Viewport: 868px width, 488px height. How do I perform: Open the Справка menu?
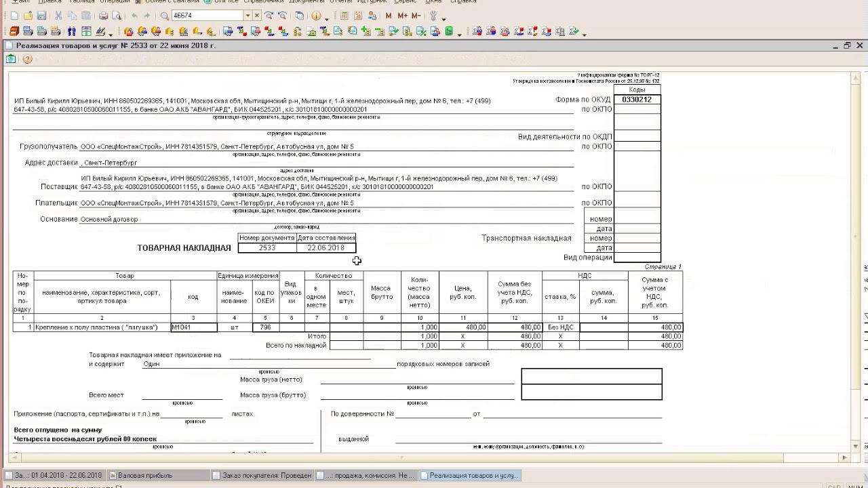463,2
